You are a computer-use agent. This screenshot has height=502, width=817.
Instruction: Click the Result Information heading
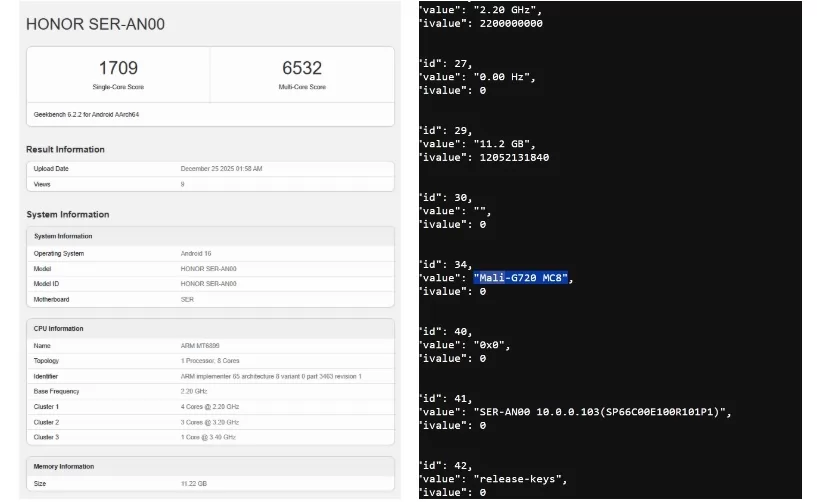point(65,149)
